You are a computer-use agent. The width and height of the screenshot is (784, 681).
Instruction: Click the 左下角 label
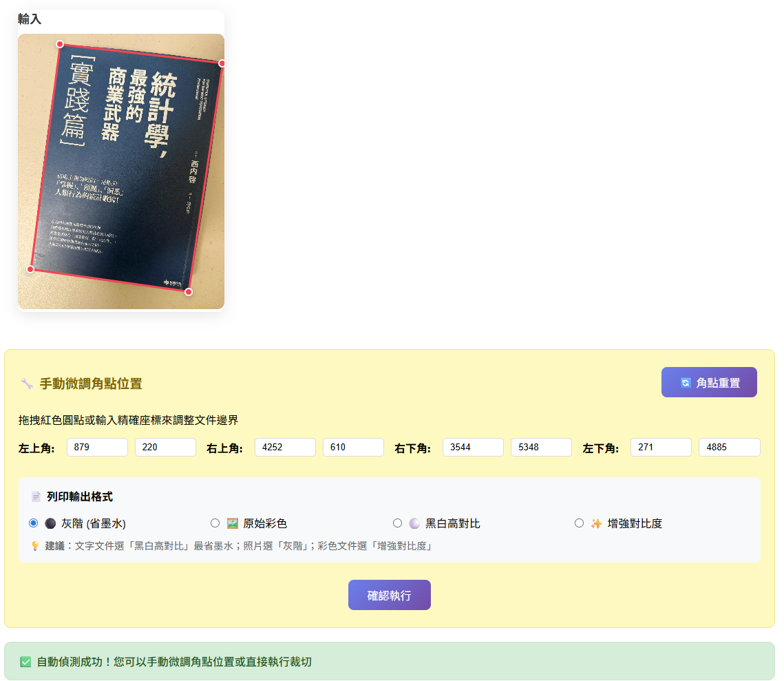point(600,448)
